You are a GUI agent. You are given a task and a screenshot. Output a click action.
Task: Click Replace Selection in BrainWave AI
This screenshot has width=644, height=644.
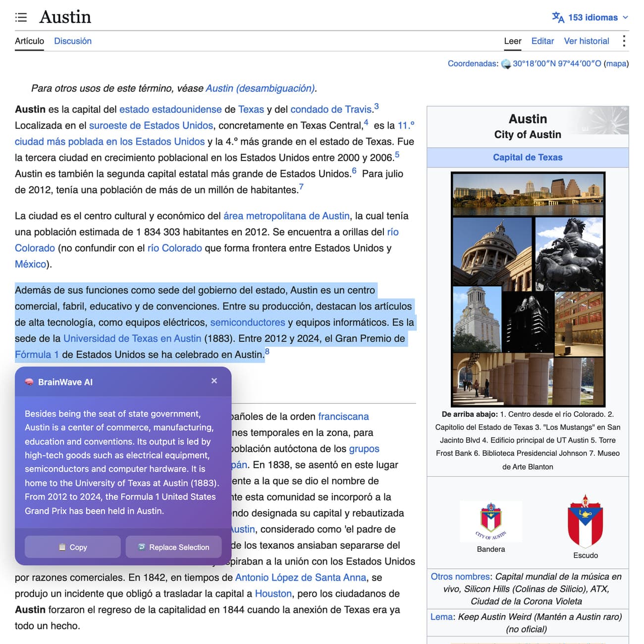[173, 547]
